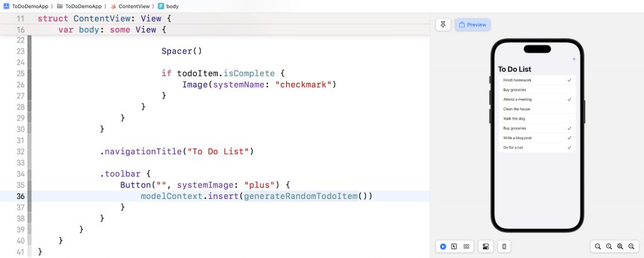
Task: Open canvas Device Settings
Action: click(x=486, y=247)
